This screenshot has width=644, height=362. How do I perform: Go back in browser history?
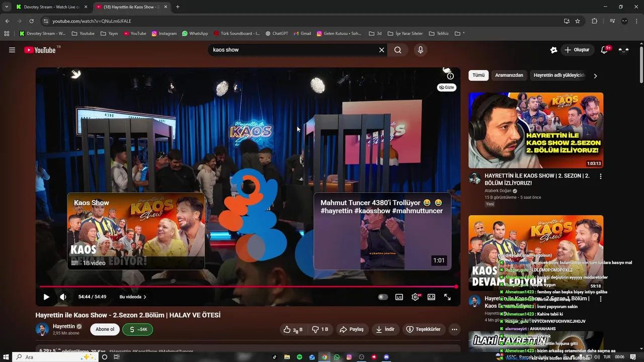click(x=7, y=21)
